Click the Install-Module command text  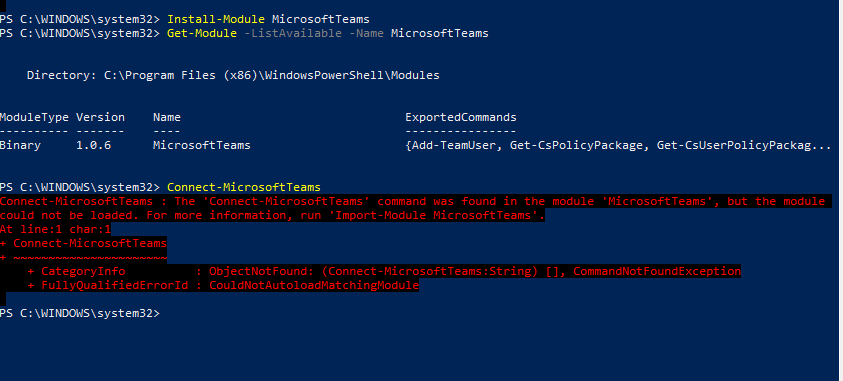pos(216,19)
